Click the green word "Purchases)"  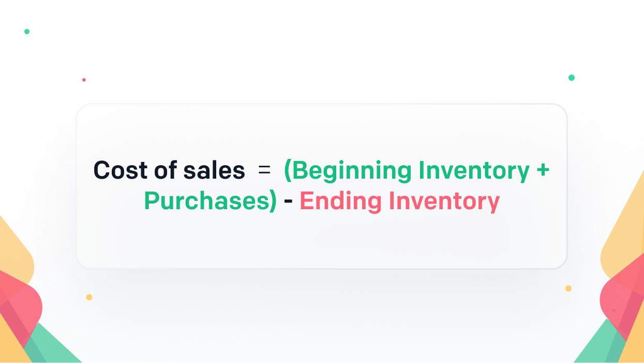tap(211, 201)
